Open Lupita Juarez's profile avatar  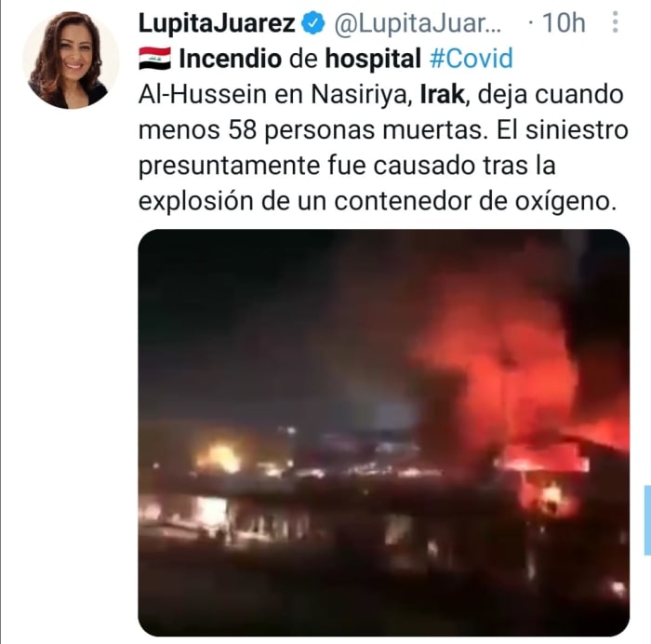tap(71, 60)
